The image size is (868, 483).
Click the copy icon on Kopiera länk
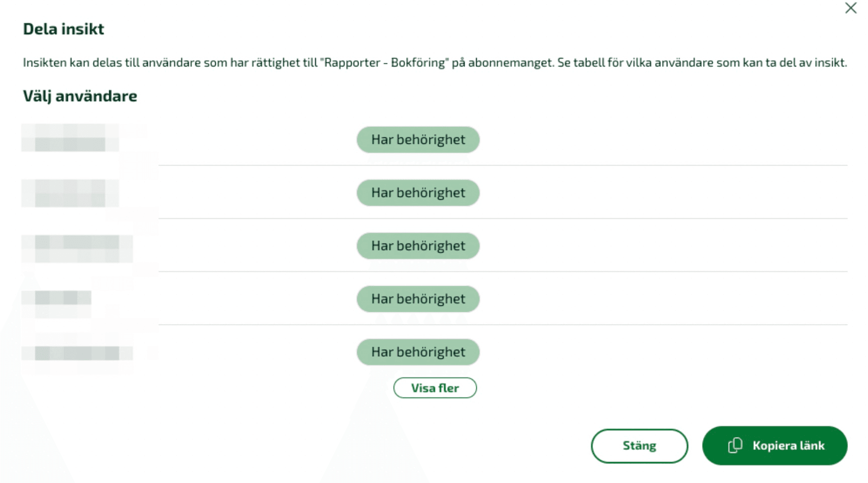click(735, 445)
